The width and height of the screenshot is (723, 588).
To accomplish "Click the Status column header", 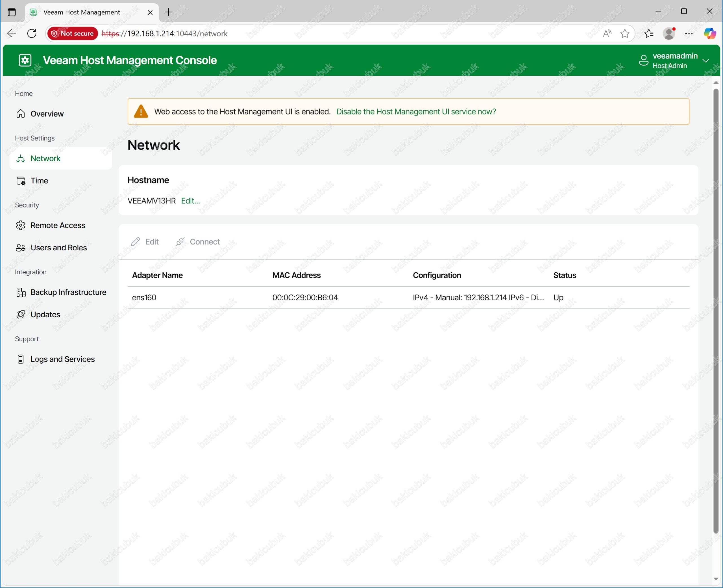I will pyautogui.click(x=565, y=275).
